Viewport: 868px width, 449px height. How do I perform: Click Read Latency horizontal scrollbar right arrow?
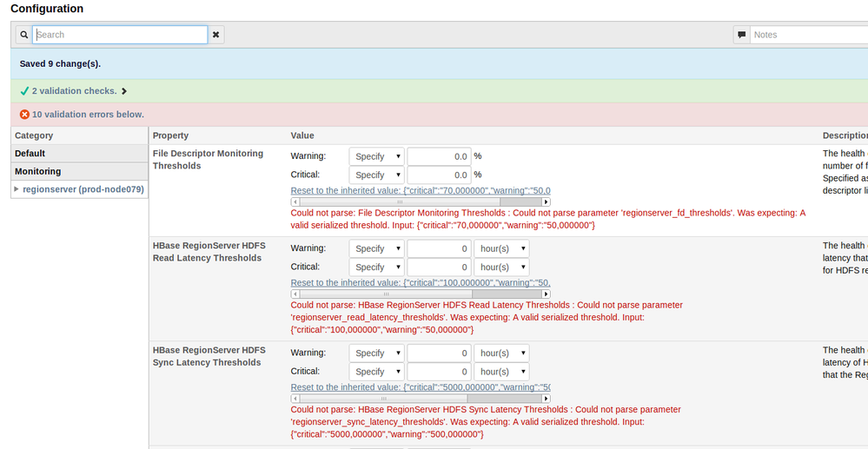[547, 294]
